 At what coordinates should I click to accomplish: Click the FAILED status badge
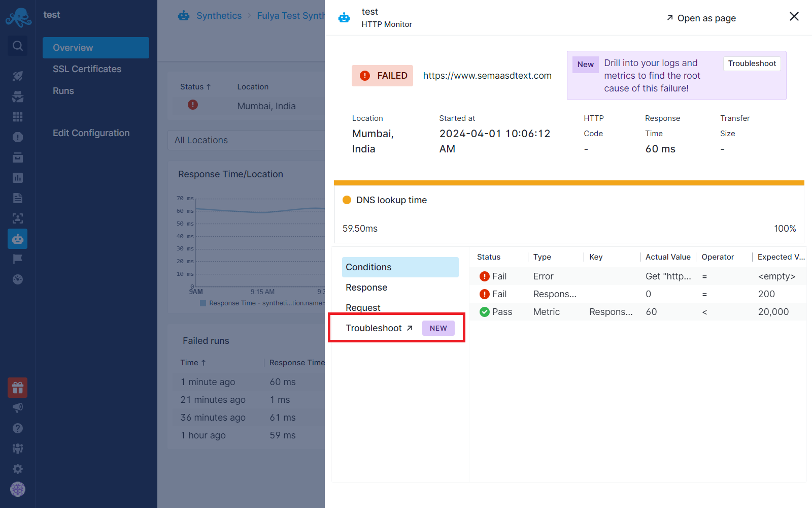click(382, 76)
